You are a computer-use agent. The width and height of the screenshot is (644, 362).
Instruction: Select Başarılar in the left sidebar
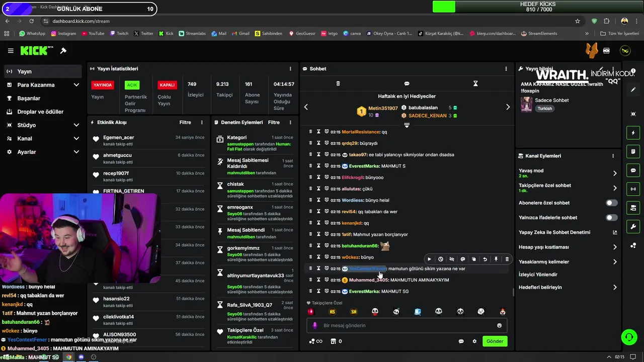pos(43,98)
